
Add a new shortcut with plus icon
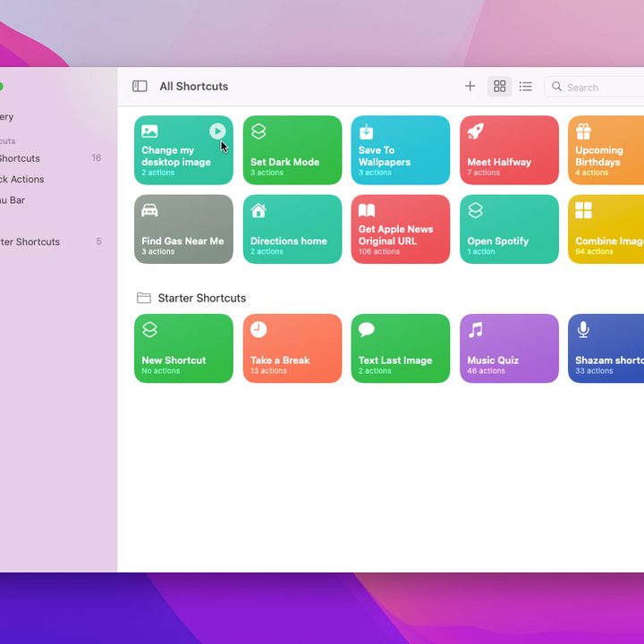click(x=470, y=86)
